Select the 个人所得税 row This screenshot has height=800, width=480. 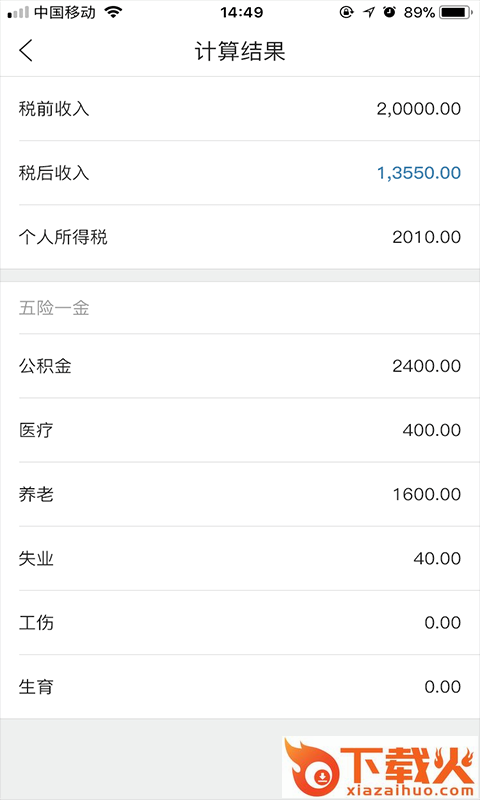click(240, 237)
